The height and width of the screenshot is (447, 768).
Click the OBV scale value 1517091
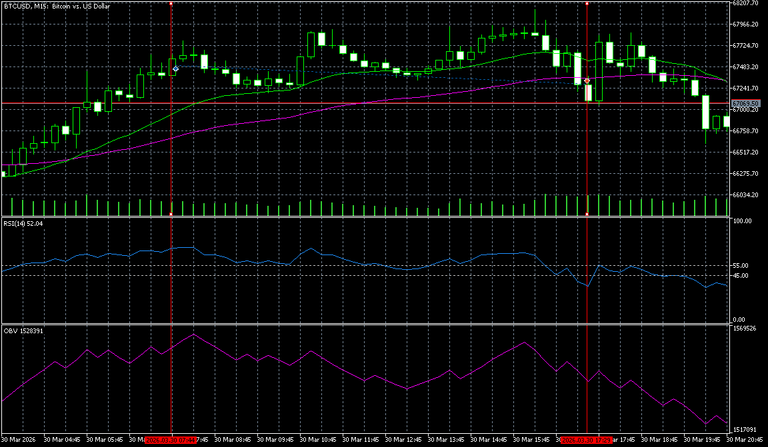[x=743, y=429]
